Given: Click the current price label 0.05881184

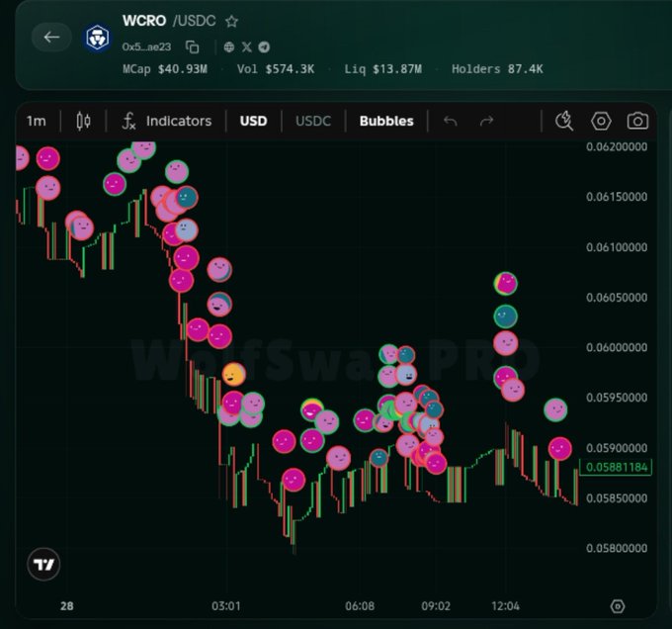Looking at the screenshot, I should (616, 467).
